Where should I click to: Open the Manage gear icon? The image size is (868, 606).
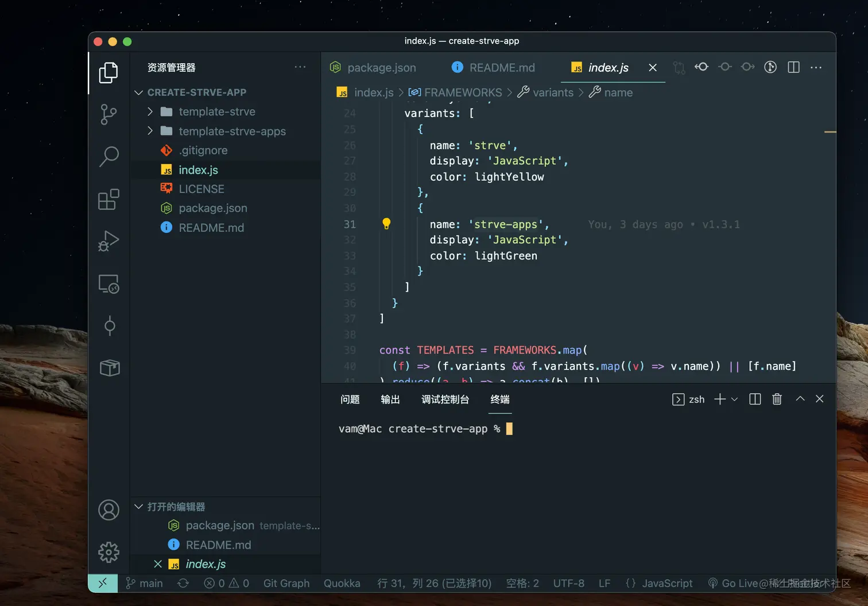[x=108, y=552]
